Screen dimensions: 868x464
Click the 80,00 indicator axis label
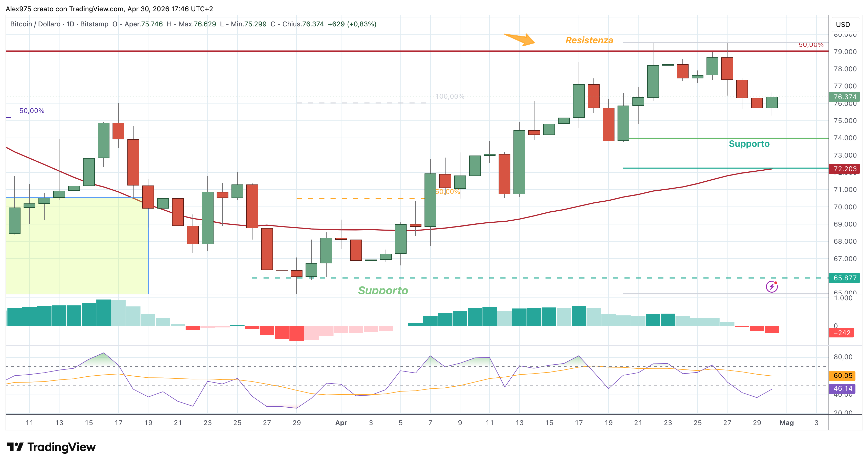click(x=843, y=357)
